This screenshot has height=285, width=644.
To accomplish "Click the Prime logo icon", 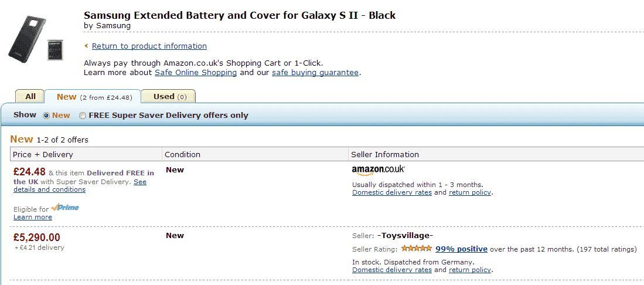I will click(x=65, y=207).
